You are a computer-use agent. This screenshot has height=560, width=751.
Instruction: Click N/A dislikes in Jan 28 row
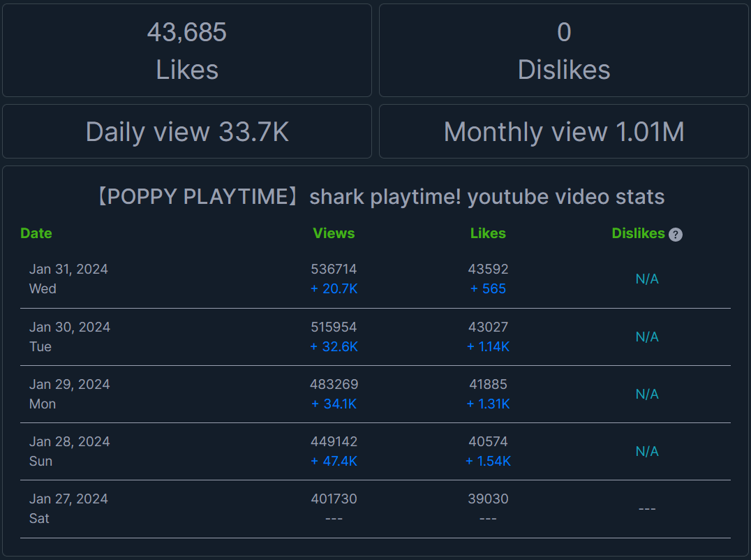click(647, 451)
